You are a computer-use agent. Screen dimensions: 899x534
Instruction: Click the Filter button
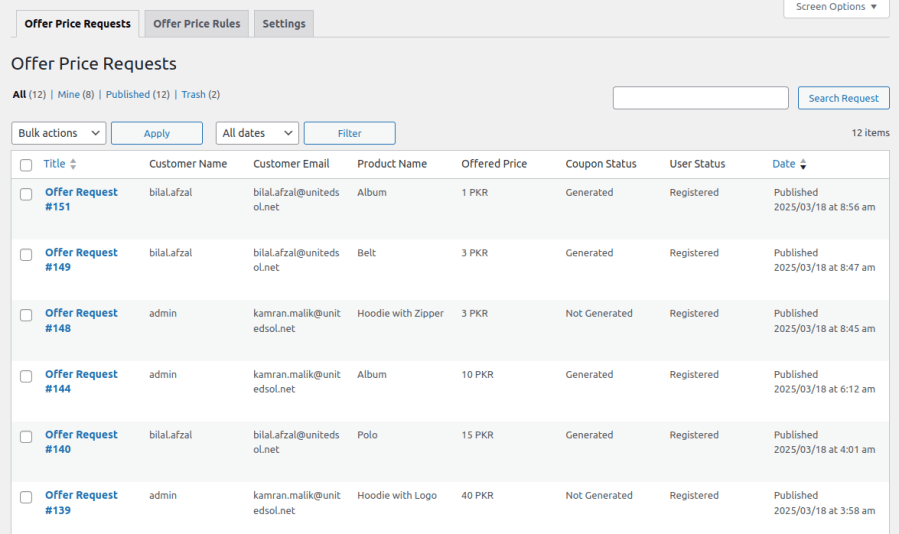pos(349,133)
